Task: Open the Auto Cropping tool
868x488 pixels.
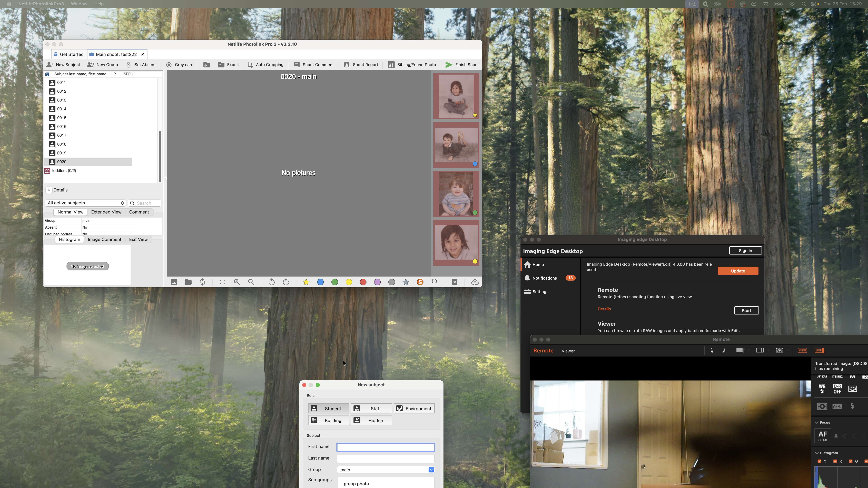Action: tap(265, 65)
